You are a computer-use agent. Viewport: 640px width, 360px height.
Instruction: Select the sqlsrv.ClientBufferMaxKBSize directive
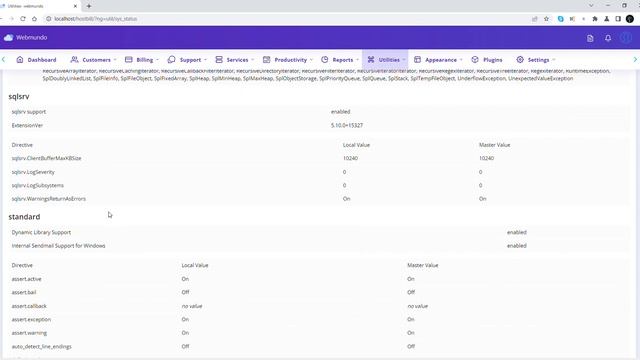pos(47,158)
